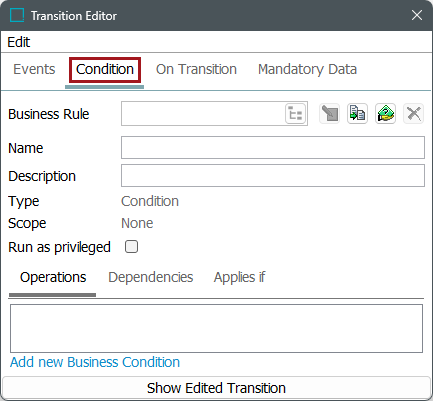Focus the Business Rule input field

coord(203,114)
